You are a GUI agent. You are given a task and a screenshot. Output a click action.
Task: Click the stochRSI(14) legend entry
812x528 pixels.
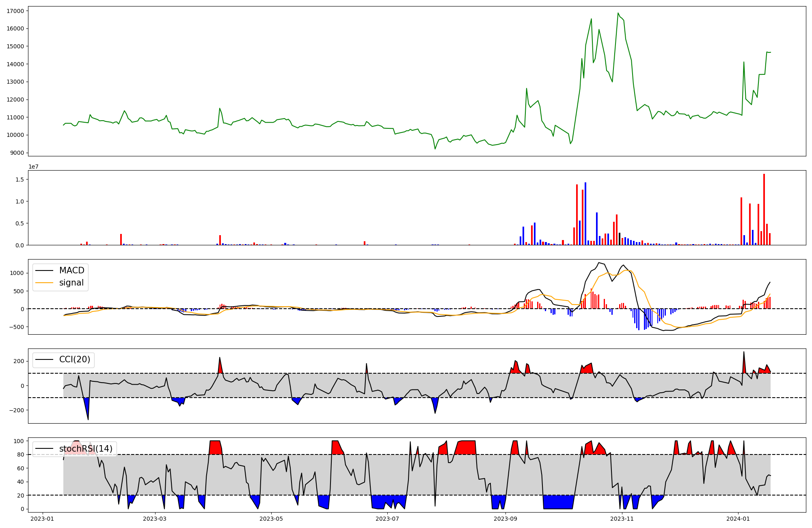pos(85,449)
